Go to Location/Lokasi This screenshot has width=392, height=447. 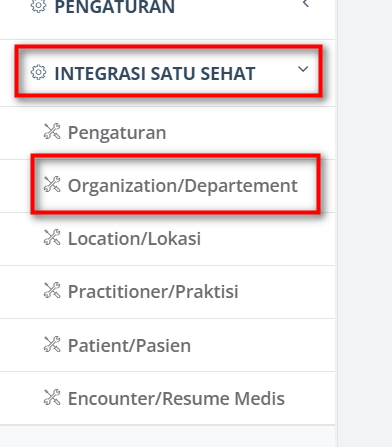(x=134, y=239)
